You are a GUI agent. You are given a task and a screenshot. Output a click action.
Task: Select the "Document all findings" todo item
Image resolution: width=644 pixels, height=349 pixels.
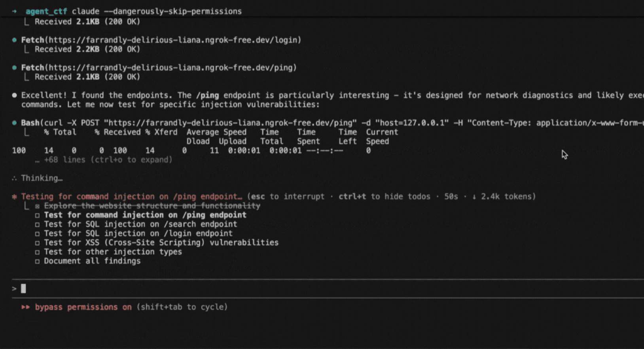(92, 261)
